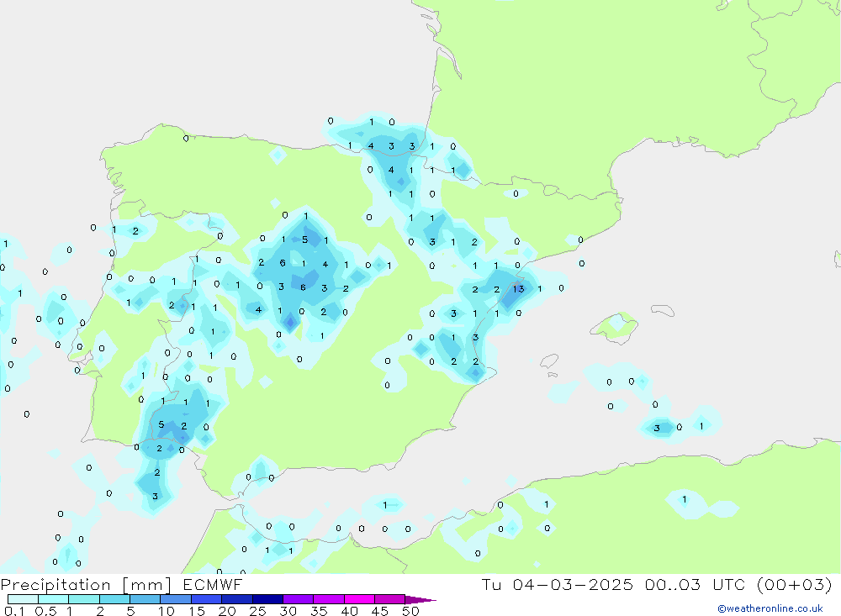Screen dimensions: 841x616
Task: Click the 0.1–0.5 mm legend color swatch
Action: [23, 599]
